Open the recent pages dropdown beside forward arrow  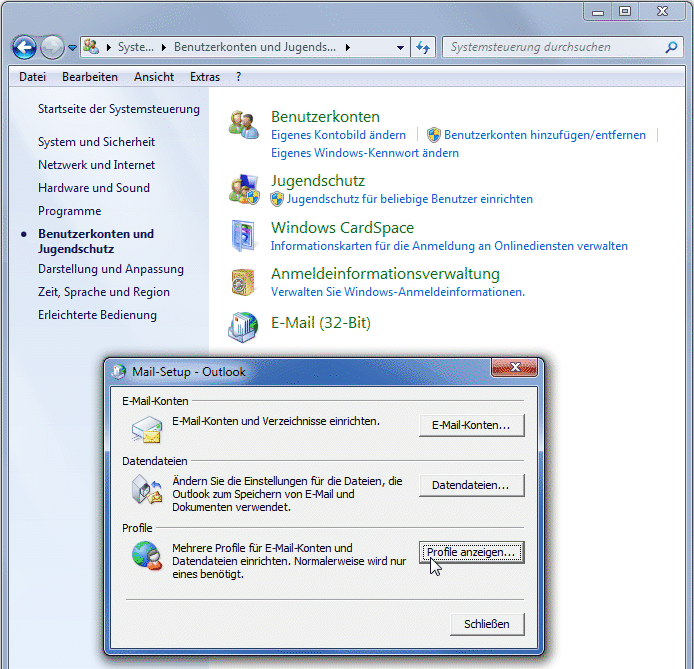pos(72,47)
